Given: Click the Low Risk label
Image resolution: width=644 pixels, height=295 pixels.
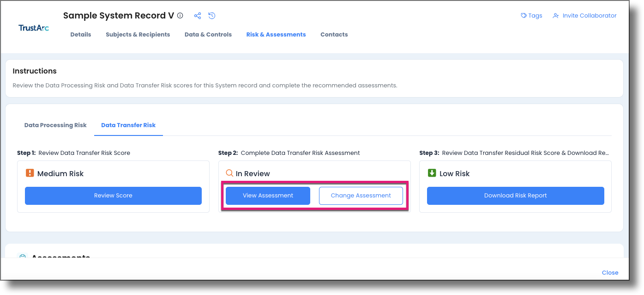Looking at the screenshot, I should [455, 174].
